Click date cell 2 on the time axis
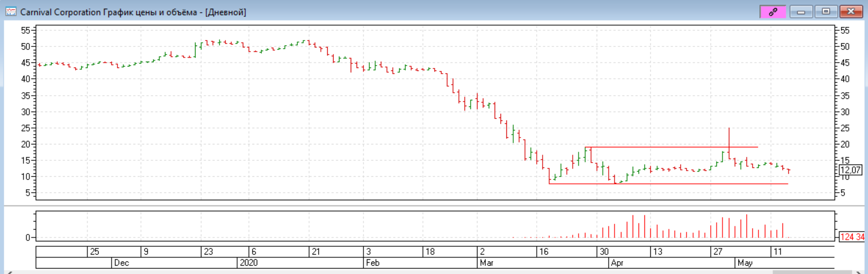The width and height of the screenshot is (868, 274). 482,252
